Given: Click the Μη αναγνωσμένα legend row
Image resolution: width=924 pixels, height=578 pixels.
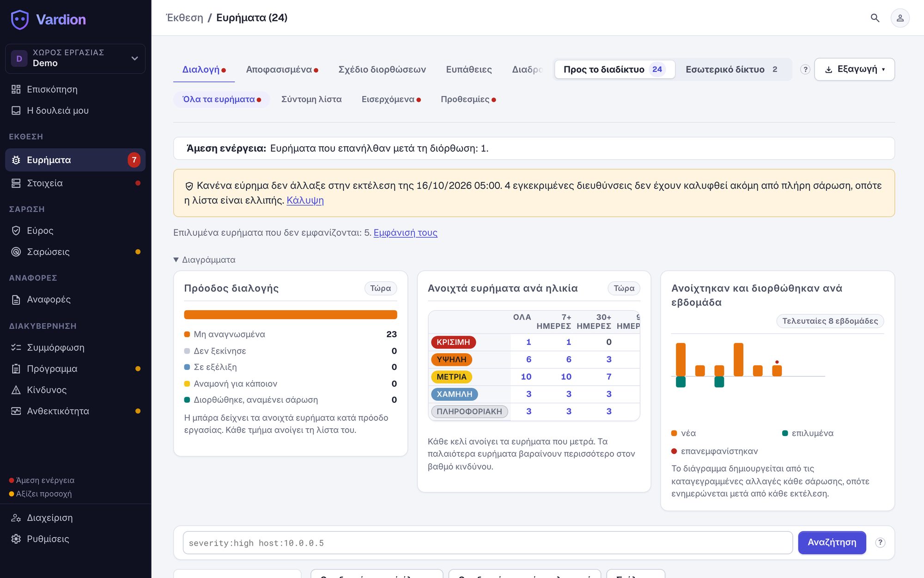Looking at the screenshot, I should click(x=291, y=334).
